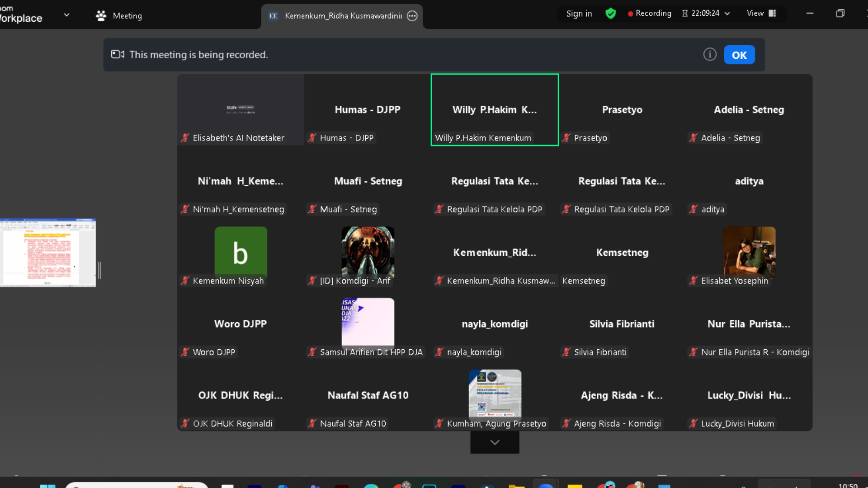This screenshot has height=488, width=868.
Task: Select the shared document thumbnail
Action: click(48, 253)
